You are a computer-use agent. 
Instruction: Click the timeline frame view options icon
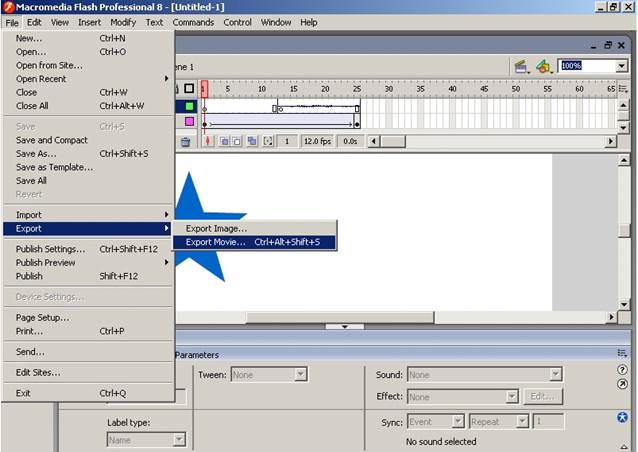pos(623,89)
